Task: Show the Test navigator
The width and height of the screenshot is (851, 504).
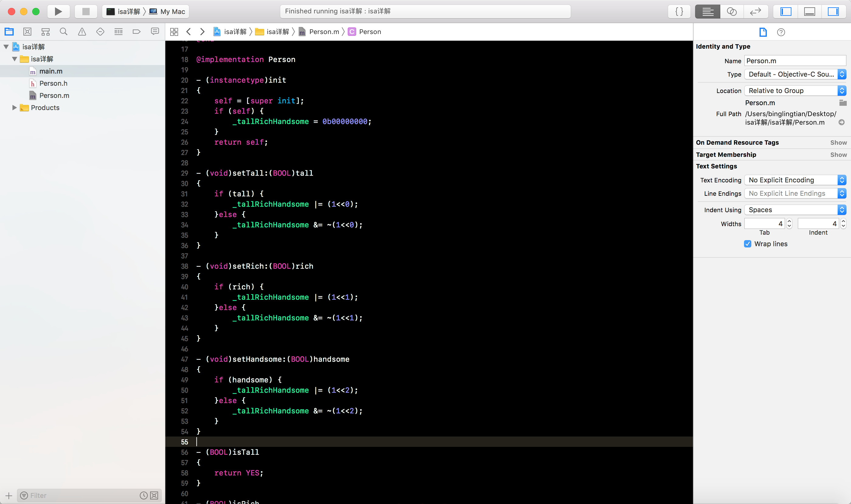Action: click(x=100, y=32)
